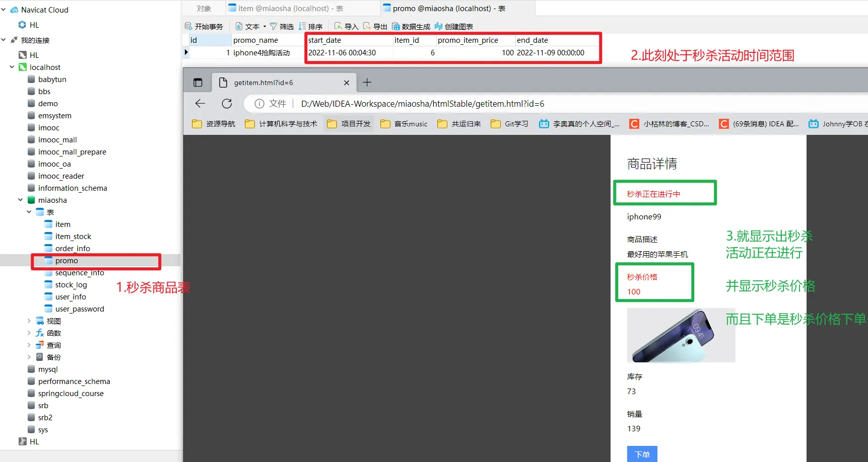Screen dimensions: 868x462
Task: Expand the 函数 functions node
Action: point(29,333)
